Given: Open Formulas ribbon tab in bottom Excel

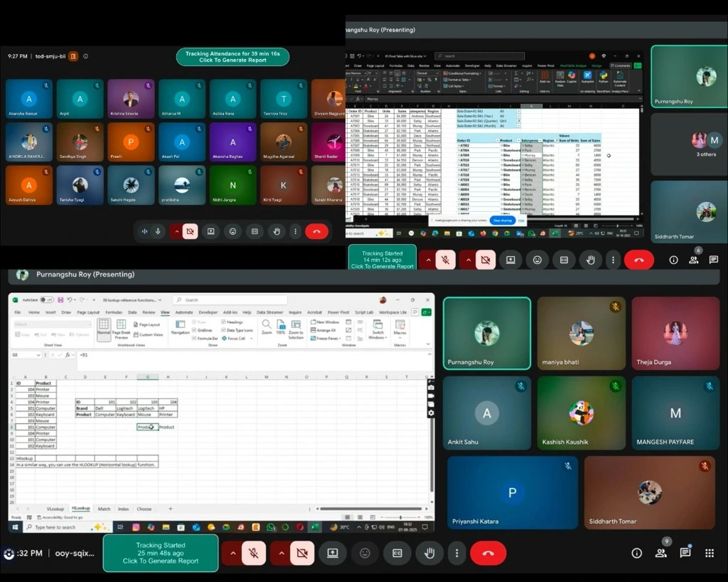Looking at the screenshot, I should click(114, 312).
